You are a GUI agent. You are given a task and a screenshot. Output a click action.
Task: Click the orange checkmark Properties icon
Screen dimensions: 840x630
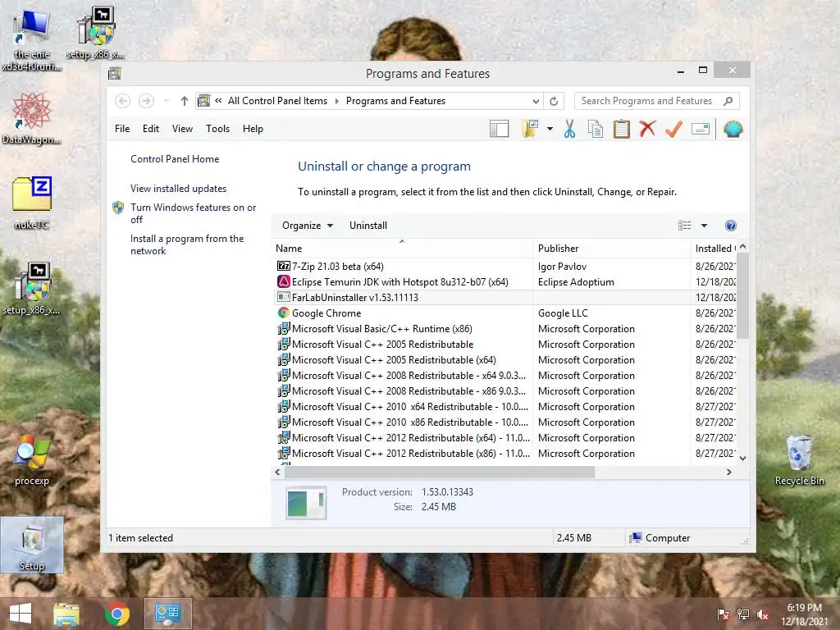point(673,129)
